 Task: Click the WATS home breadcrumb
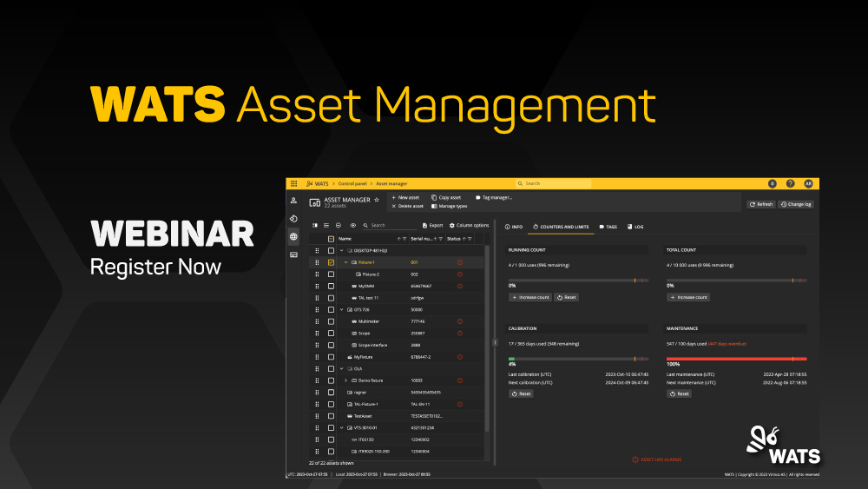click(x=318, y=184)
